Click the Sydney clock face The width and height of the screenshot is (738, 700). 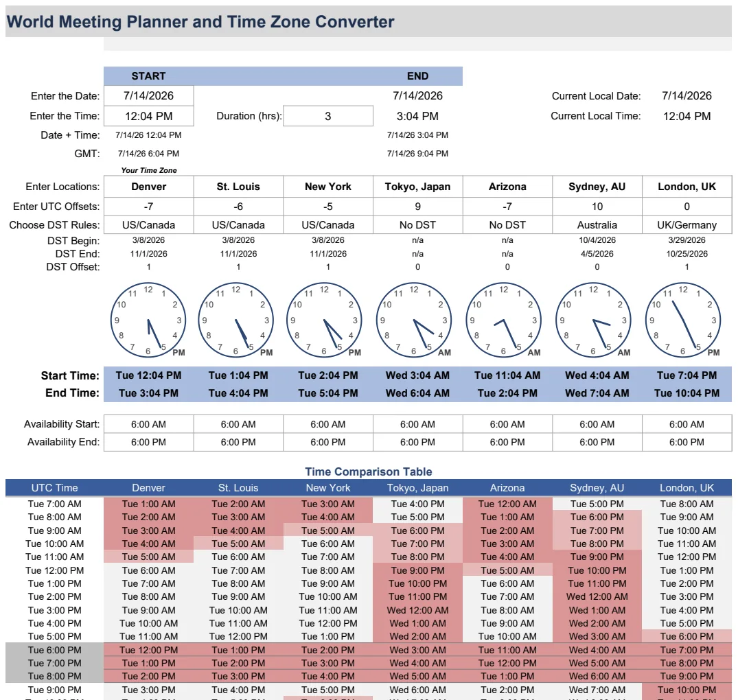pos(594,320)
